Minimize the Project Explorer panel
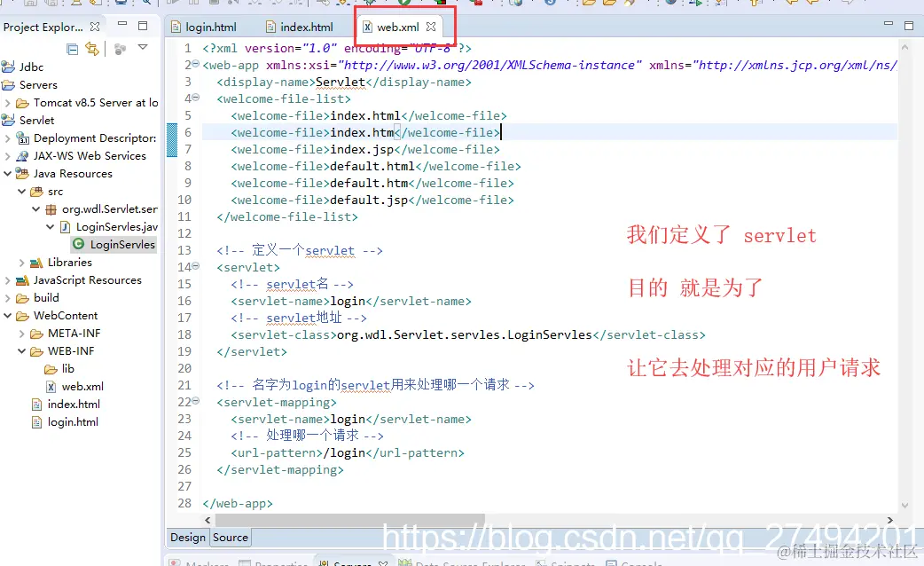Screen dimensions: 924x566 point(122,24)
